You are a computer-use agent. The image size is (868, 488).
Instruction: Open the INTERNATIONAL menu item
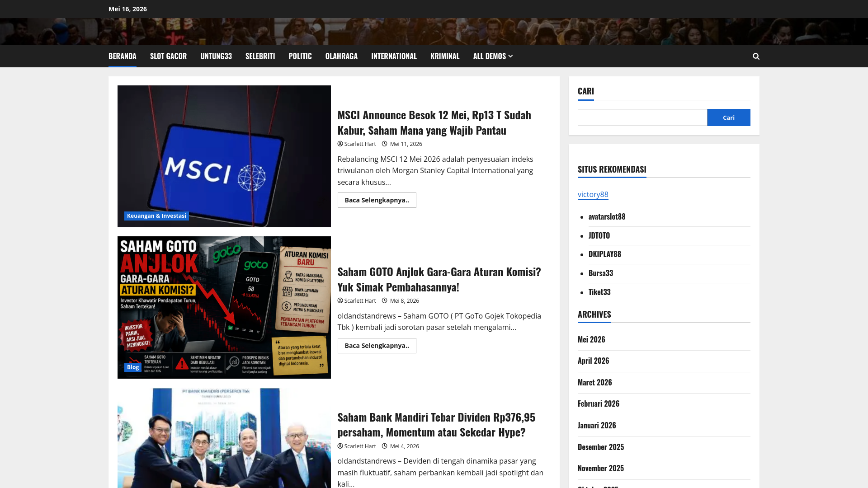click(x=394, y=56)
